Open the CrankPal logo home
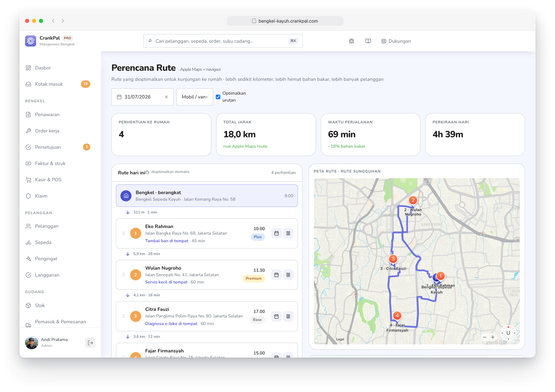This screenshot has height=392, width=555. point(31,41)
